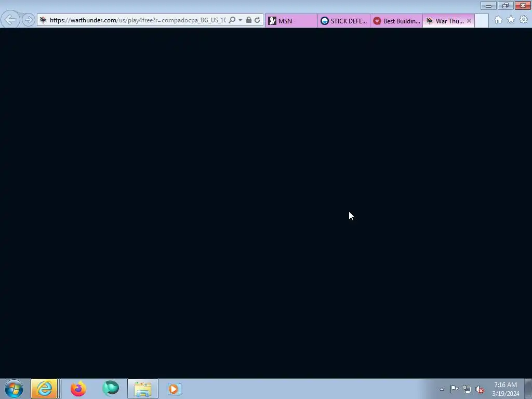
Task: Minimize the Internet Explorer window
Action: (488, 5)
